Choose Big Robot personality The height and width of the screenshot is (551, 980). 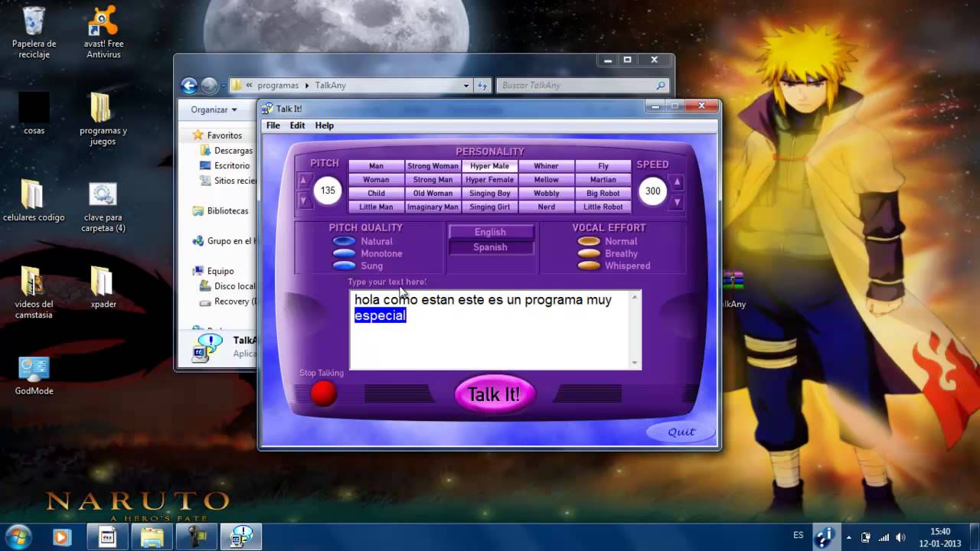(603, 194)
